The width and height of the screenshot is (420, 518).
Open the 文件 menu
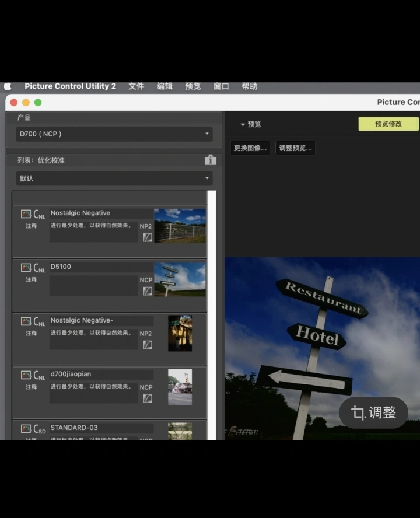[136, 86]
